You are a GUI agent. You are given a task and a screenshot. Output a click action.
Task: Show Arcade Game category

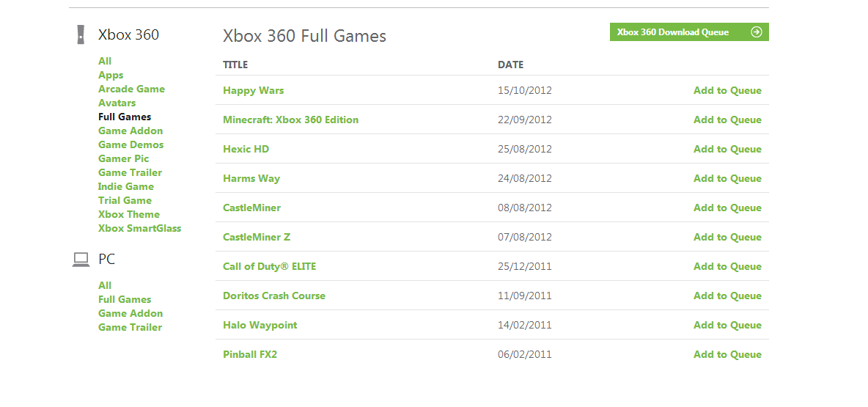[x=131, y=89]
